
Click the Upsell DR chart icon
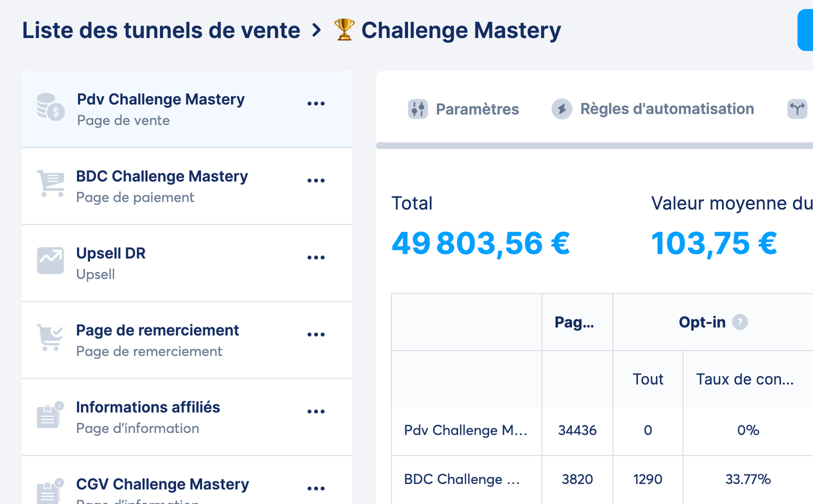pos(50,261)
